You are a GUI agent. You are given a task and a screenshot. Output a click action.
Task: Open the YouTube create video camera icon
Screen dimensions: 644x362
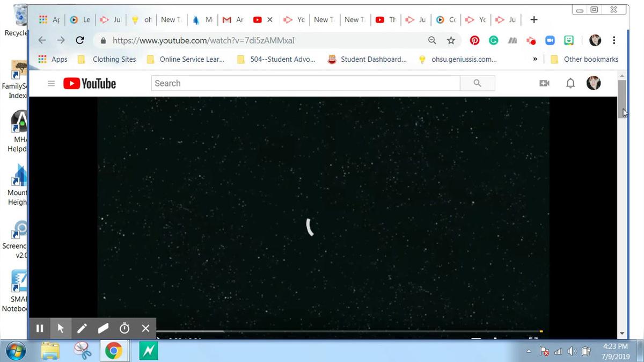coord(544,83)
